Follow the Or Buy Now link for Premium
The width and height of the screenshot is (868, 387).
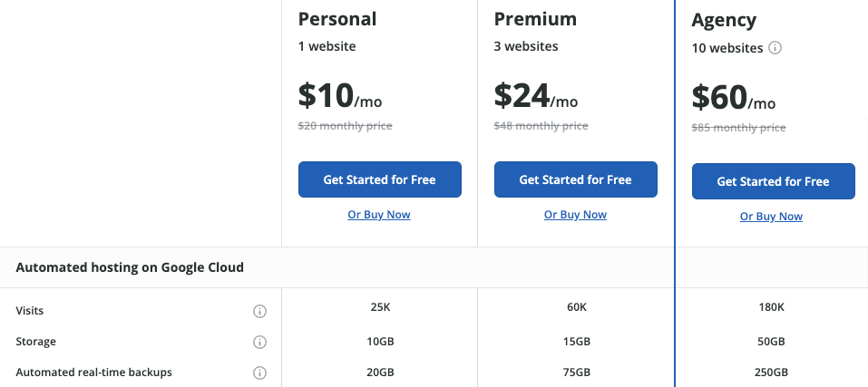pyautogui.click(x=575, y=215)
